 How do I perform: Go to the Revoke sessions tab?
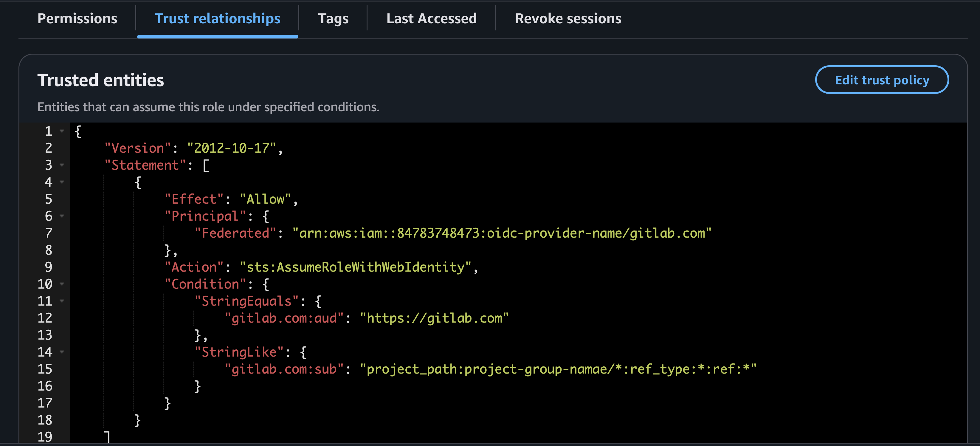[x=568, y=18]
